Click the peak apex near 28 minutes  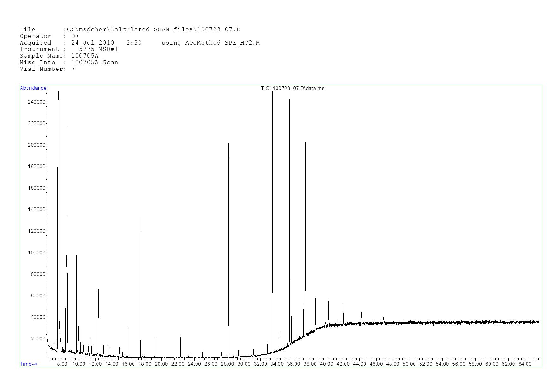point(228,144)
